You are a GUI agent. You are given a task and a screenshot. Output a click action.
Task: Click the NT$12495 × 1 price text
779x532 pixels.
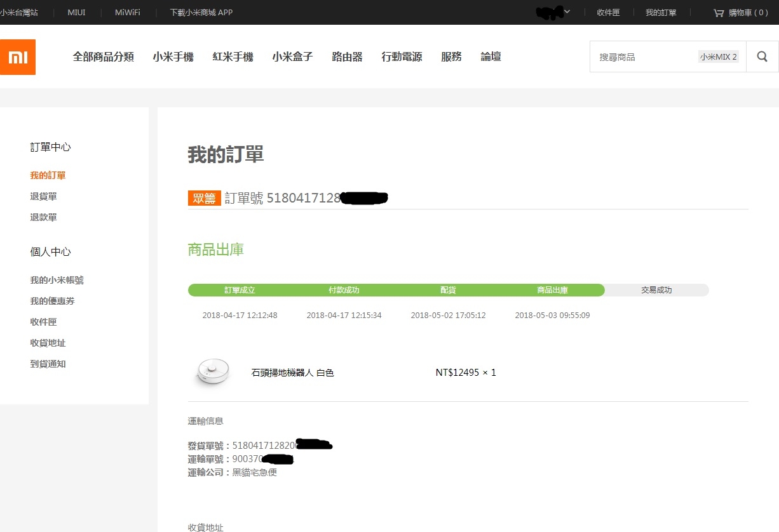[x=466, y=373]
